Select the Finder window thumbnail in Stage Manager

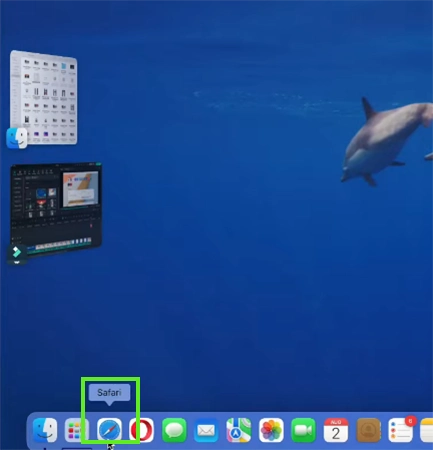pyautogui.click(x=44, y=97)
